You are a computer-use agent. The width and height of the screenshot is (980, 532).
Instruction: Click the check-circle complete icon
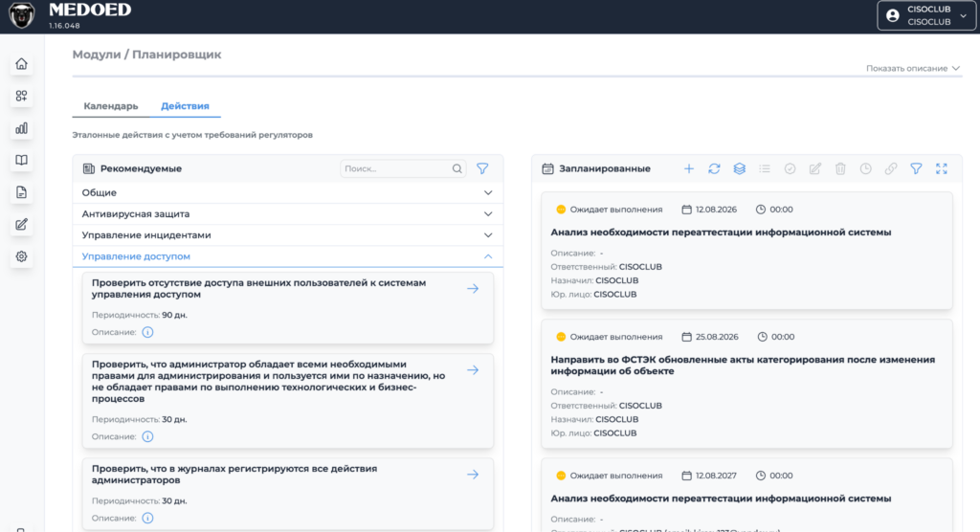coord(790,168)
